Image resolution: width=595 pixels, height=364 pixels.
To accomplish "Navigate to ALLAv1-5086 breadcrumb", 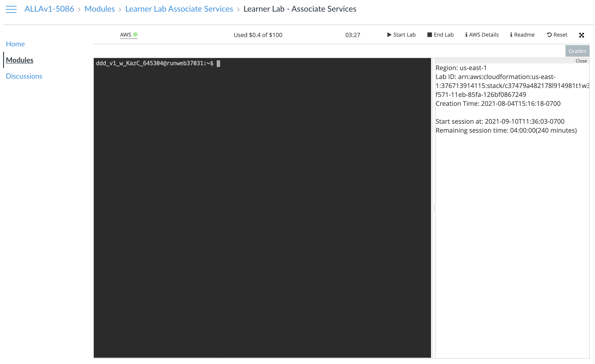I will point(49,9).
